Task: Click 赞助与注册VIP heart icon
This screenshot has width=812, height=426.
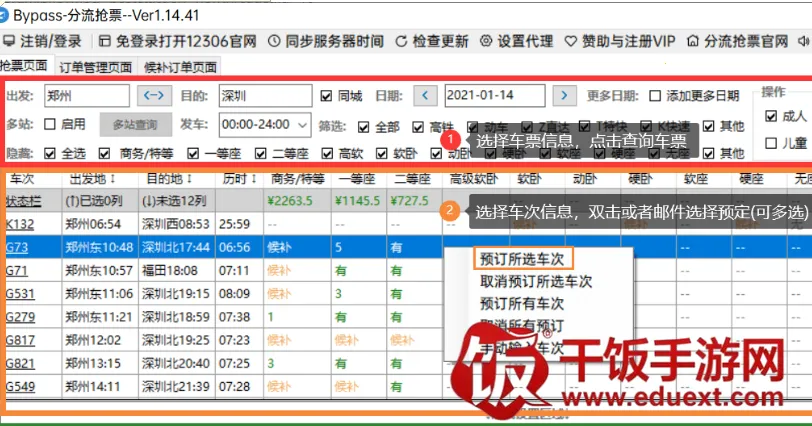Action: coord(572,42)
